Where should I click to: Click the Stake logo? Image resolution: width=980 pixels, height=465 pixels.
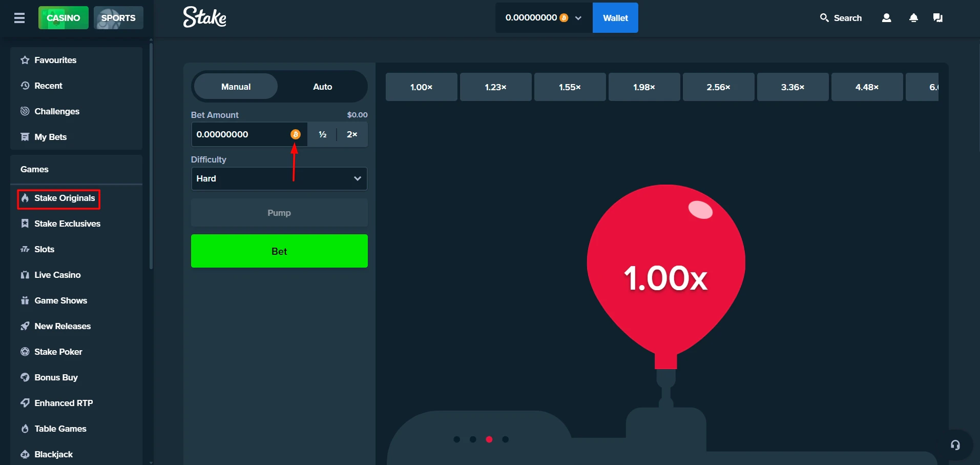tap(205, 17)
